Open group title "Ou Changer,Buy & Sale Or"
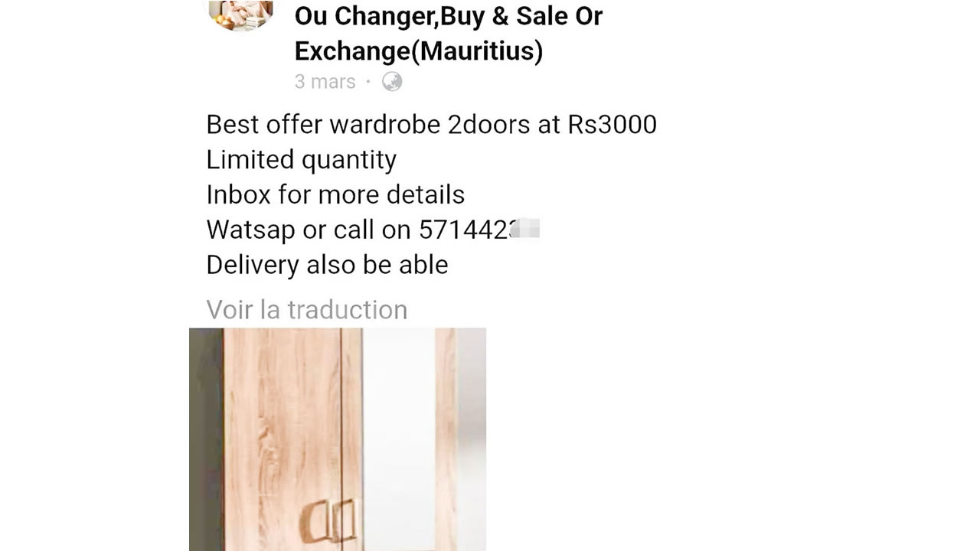The height and width of the screenshot is (551, 980). pyautogui.click(x=449, y=15)
